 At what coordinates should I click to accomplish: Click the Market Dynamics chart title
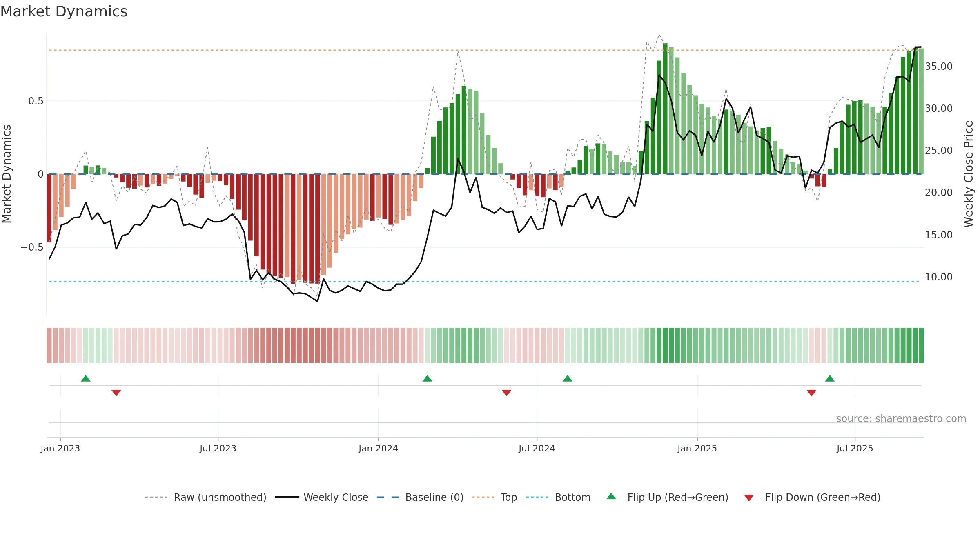click(x=64, y=11)
